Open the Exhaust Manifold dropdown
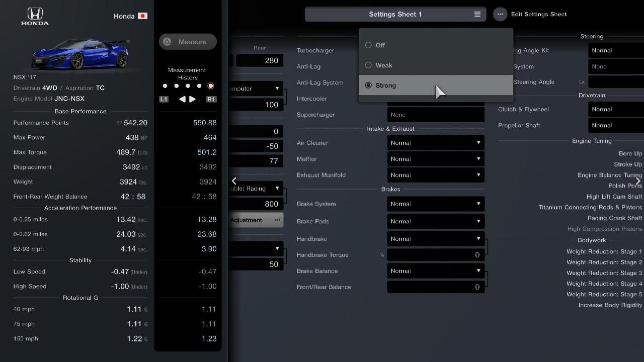Screen dimensions: 644x362 pyautogui.click(x=436, y=175)
